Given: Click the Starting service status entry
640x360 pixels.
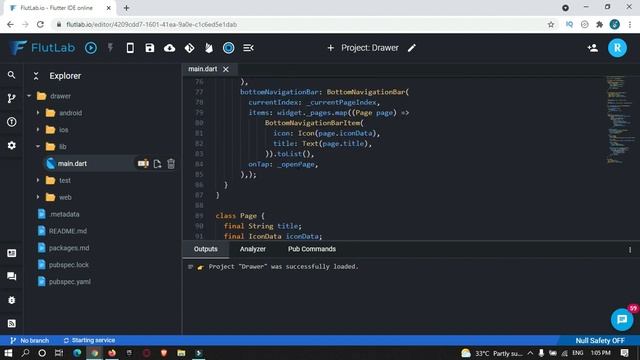Looking at the screenshot, I should (89, 340).
